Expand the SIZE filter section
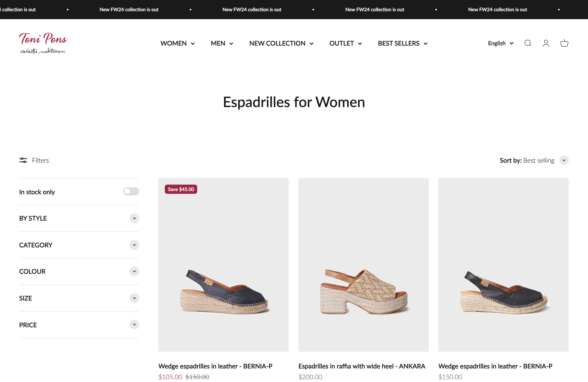 [x=134, y=298]
